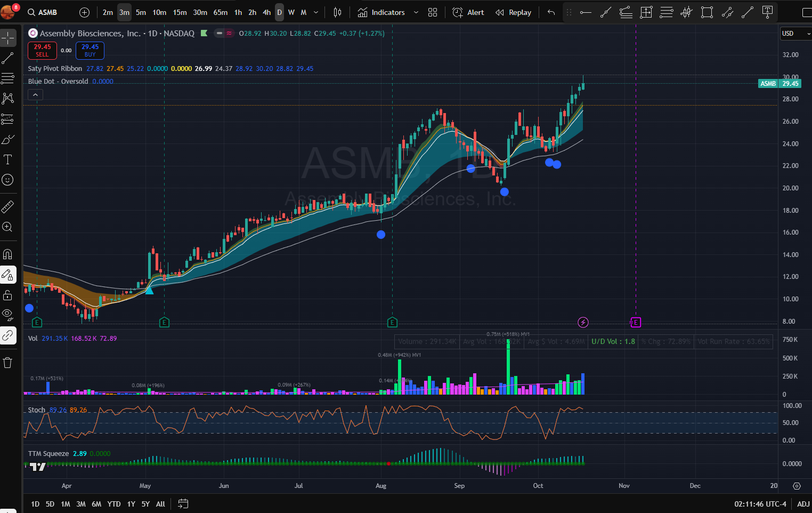Open the emoji and icons tool

tap(8, 180)
